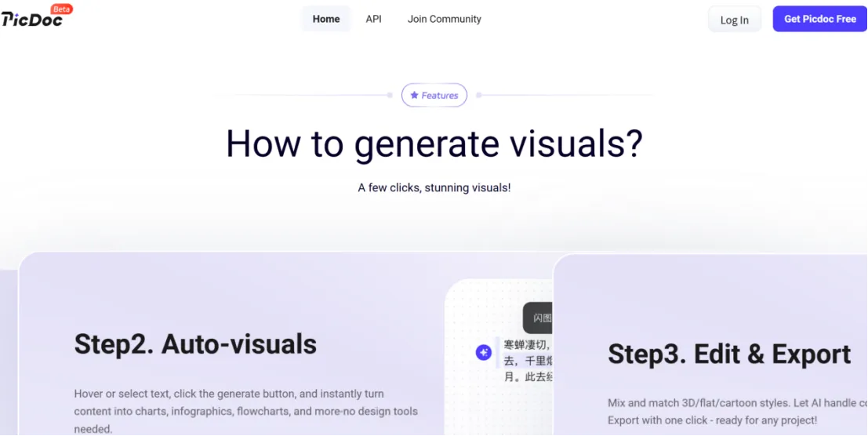Image resolution: width=868 pixels, height=436 pixels.
Task: Select the Step2. Auto-visuals heading
Action: tap(195, 343)
